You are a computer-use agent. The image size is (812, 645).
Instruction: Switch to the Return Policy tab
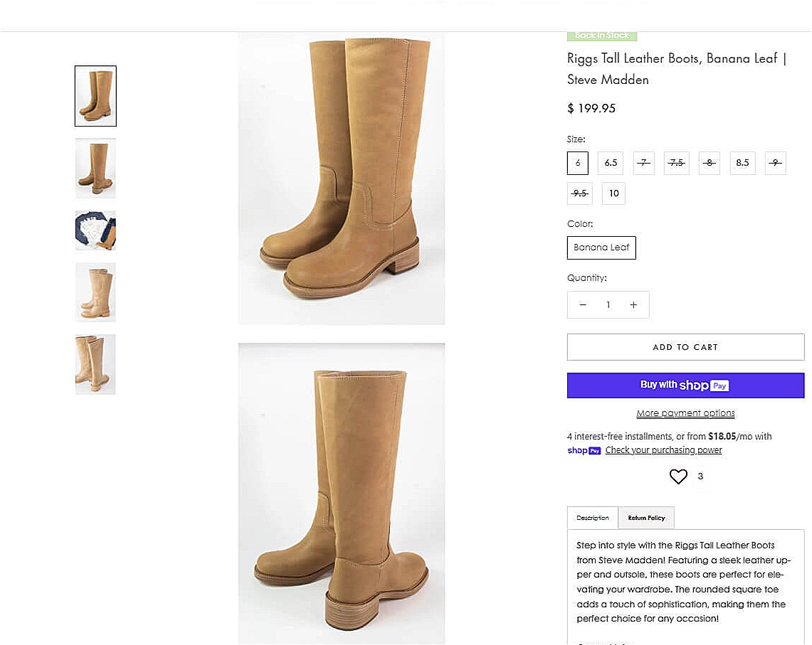(x=646, y=518)
